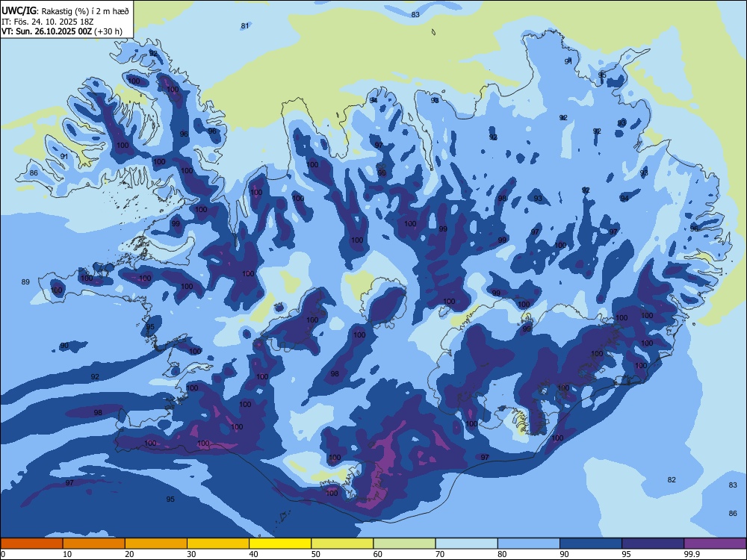Click the legend tick label '0'

pyautogui.click(x=3, y=554)
